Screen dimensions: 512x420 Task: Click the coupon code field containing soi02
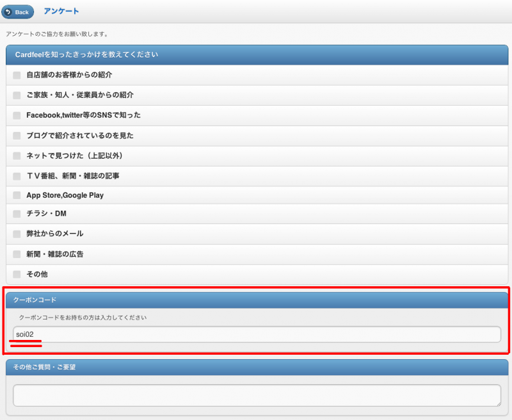click(x=257, y=334)
